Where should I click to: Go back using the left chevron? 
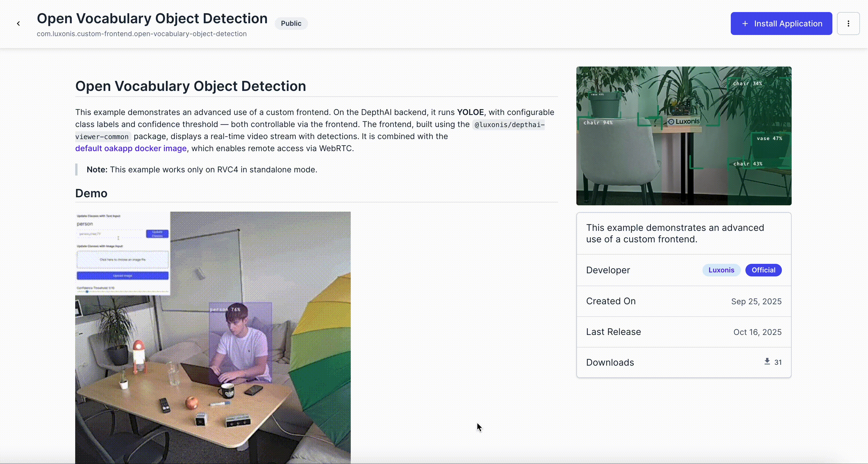click(x=19, y=24)
